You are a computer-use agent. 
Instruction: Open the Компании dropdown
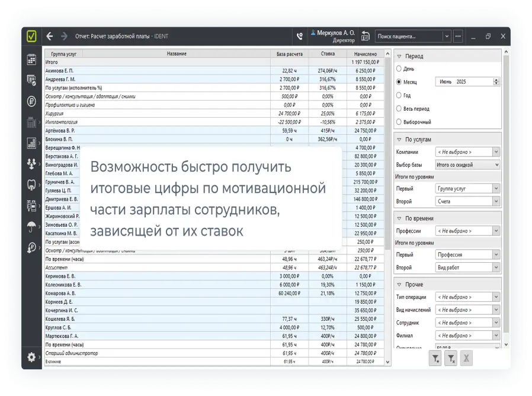(467, 152)
